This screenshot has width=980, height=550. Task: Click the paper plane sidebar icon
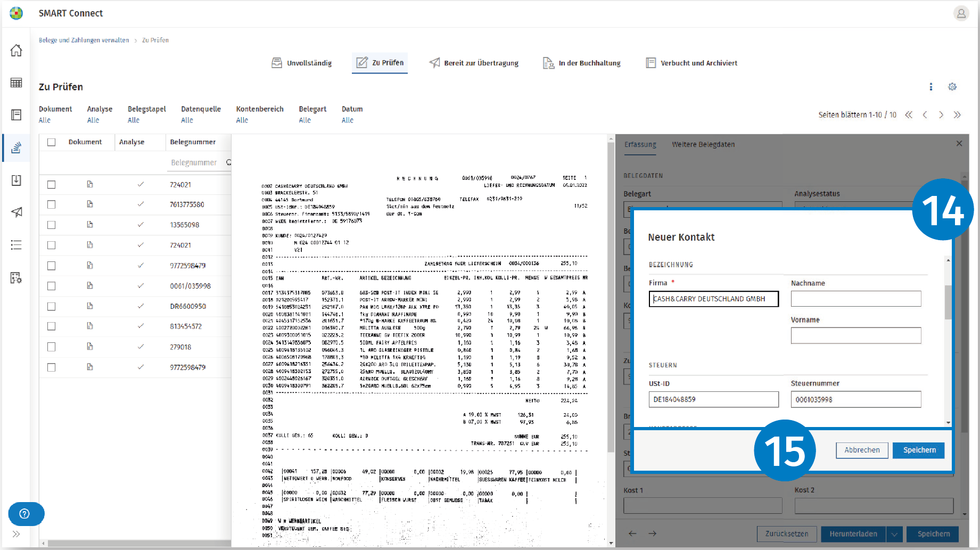click(17, 212)
